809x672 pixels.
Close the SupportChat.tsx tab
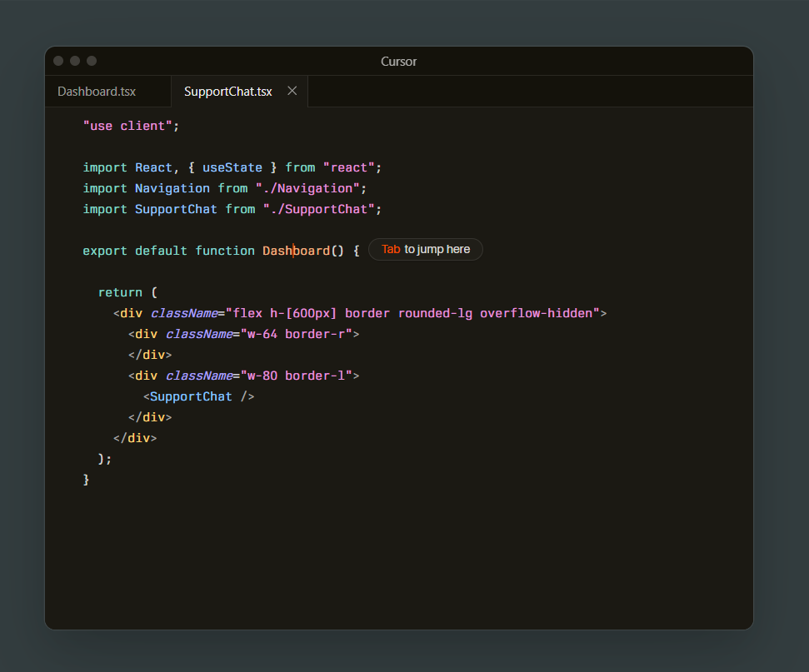pos(292,91)
